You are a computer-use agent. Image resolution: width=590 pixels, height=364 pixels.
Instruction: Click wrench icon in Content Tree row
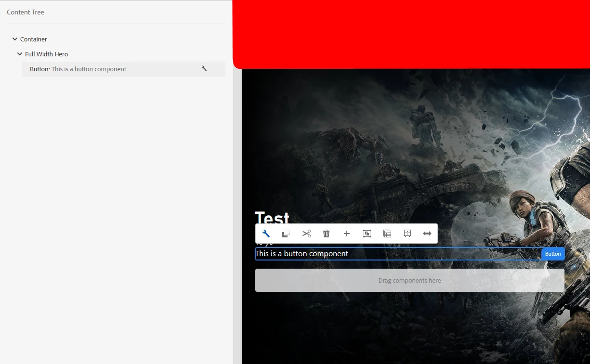204,69
